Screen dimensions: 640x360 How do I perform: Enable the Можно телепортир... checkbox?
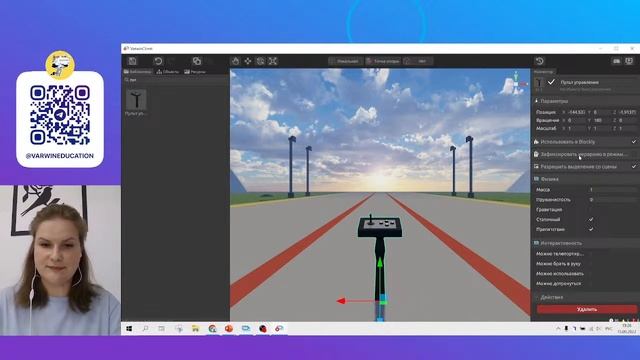pyautogui.click(x=591, y=254)
